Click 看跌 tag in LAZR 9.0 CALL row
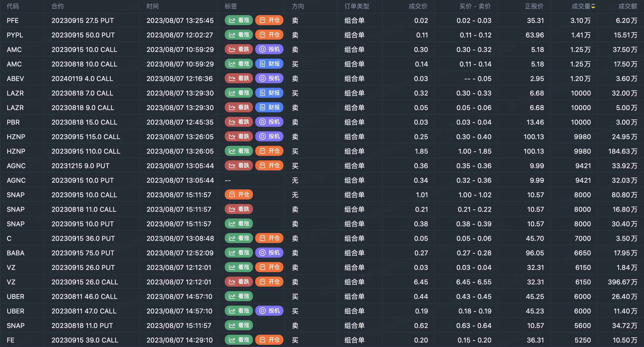The width and height of the screenshot is (644, 347). coord(239,107)
